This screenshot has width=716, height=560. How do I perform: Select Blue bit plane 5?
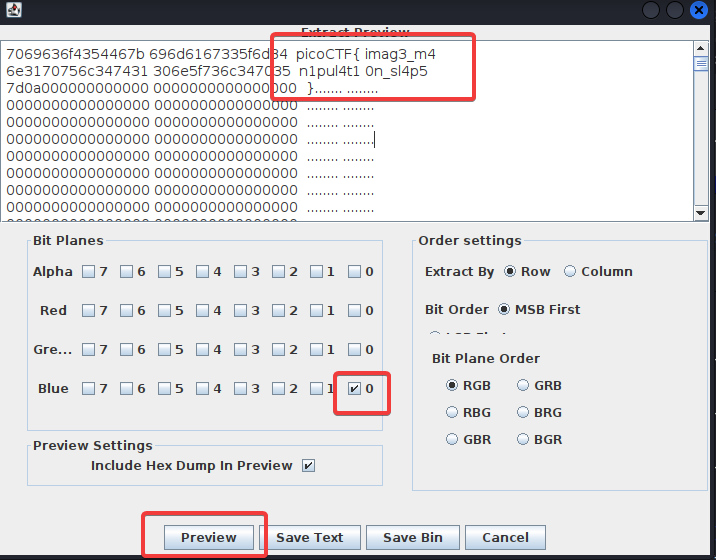(x=164, y=389)
